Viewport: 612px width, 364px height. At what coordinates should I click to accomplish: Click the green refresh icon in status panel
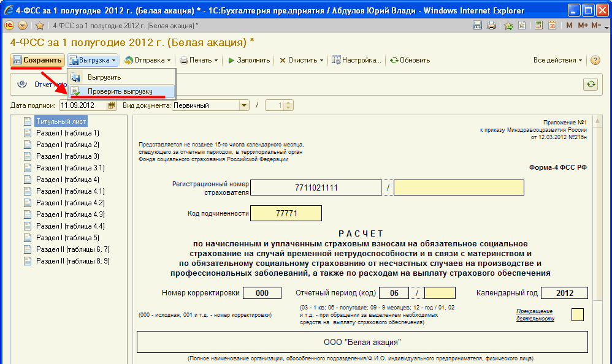[591, 85]
